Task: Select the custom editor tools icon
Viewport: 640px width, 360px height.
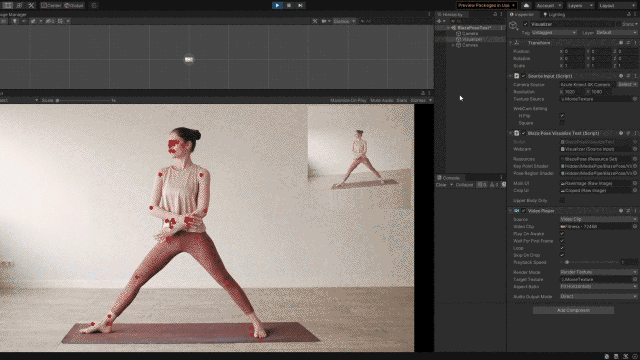Action: (31, 5)
